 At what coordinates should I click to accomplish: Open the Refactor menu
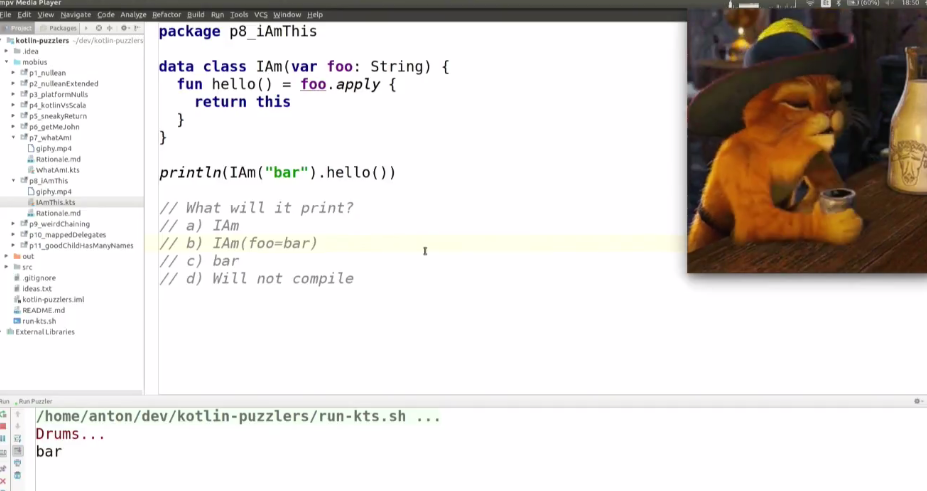pyautogui.click(x=167, y=15)
